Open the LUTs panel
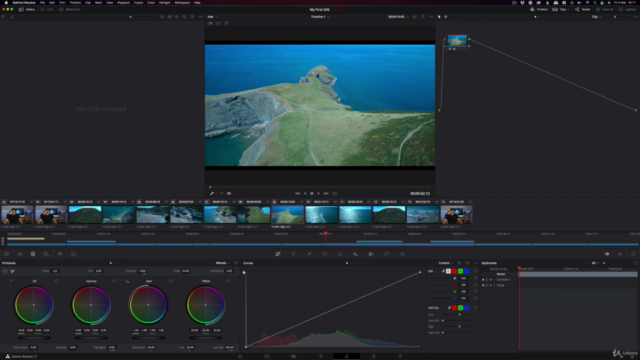The width and height of the screenshot is (640, 360). tap(47, 9)
